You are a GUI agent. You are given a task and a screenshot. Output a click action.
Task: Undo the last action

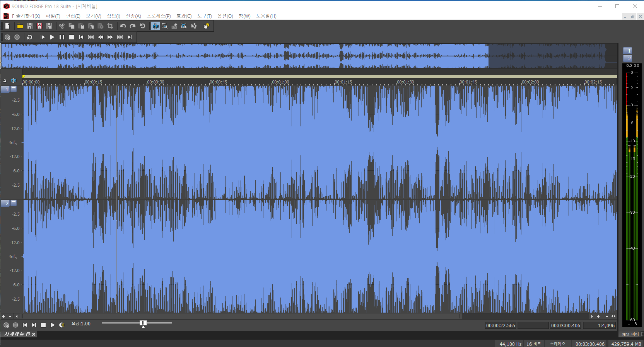[123, 26]
